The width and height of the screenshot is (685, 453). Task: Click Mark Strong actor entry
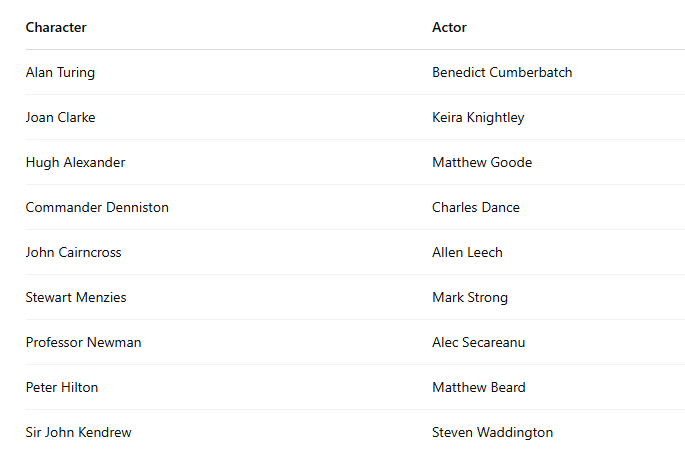coord(470,298)
